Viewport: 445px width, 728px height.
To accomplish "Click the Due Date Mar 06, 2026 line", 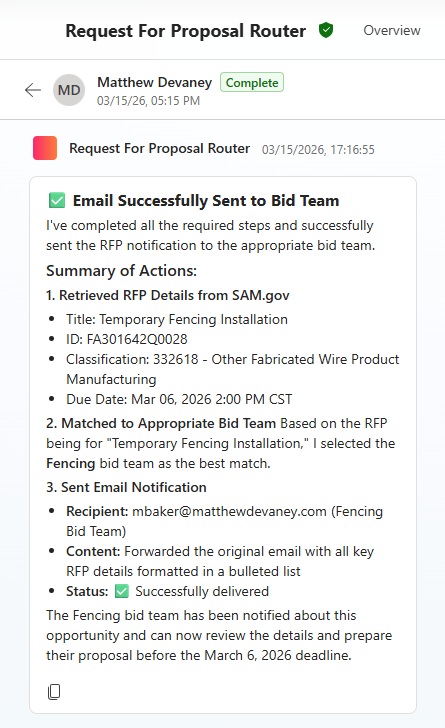I will point(179,399).
